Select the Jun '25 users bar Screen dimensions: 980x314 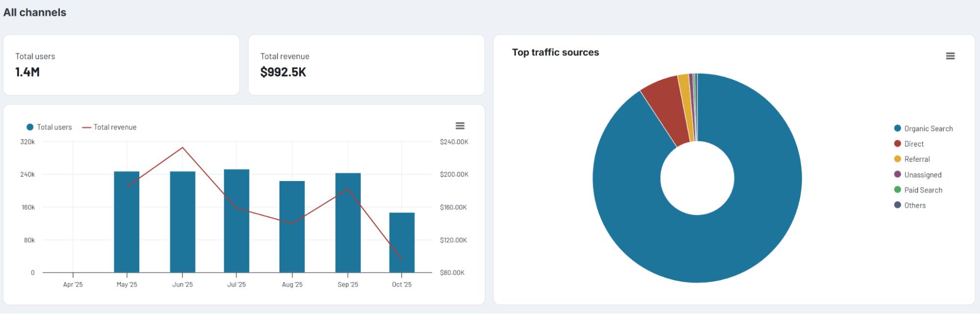click(x=182, y=222)
